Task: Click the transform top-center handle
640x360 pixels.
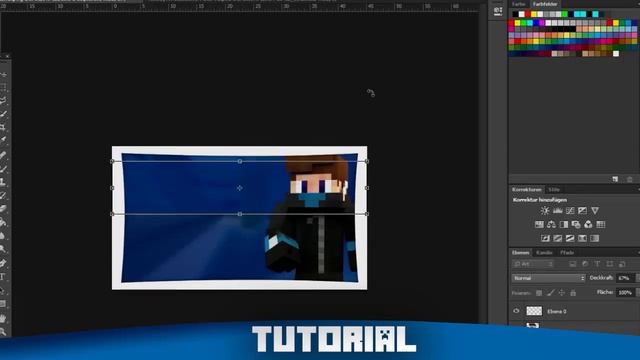Action: 240,162
